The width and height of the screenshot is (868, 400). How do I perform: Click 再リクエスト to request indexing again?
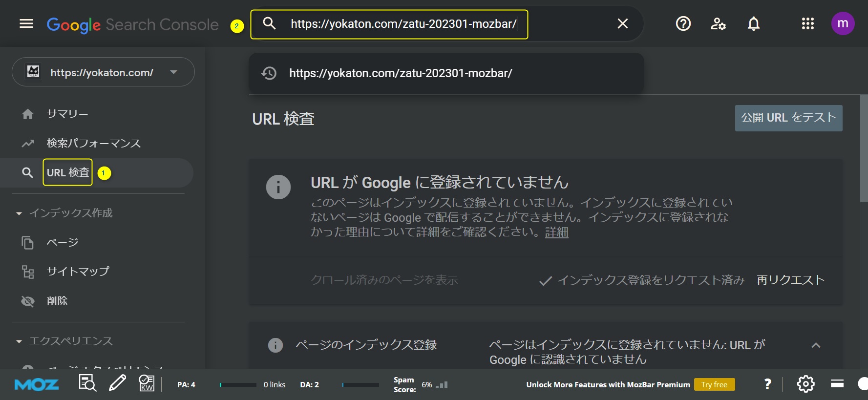790,280
